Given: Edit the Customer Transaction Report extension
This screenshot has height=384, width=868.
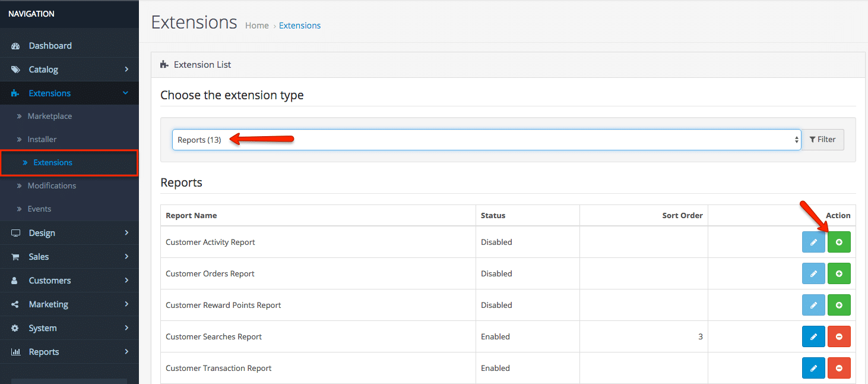Looking at the screenshot, I should (x=813, y=368).
